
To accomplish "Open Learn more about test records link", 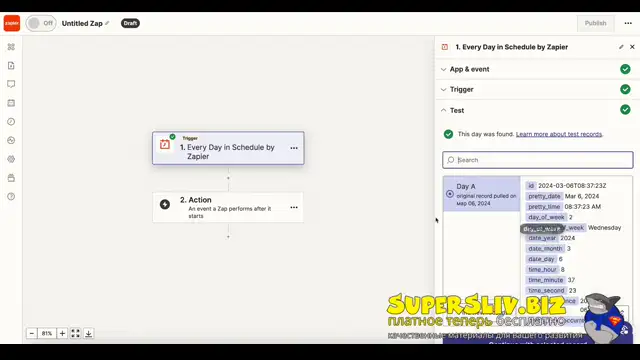I will coord(559,134).
